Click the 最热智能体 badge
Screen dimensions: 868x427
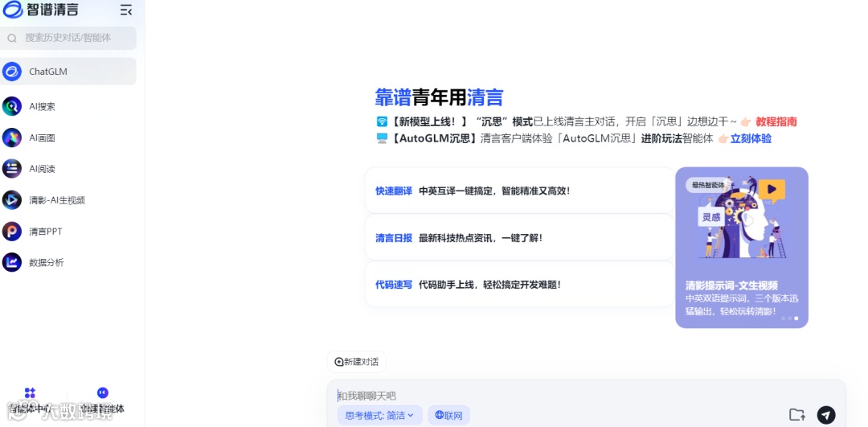709,185
